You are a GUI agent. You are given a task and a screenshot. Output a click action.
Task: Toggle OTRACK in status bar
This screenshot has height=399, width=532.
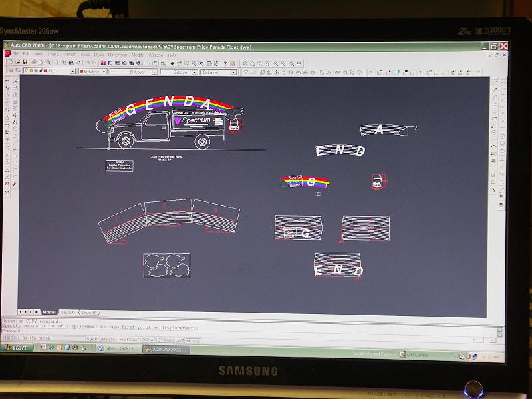coord(165,340)
